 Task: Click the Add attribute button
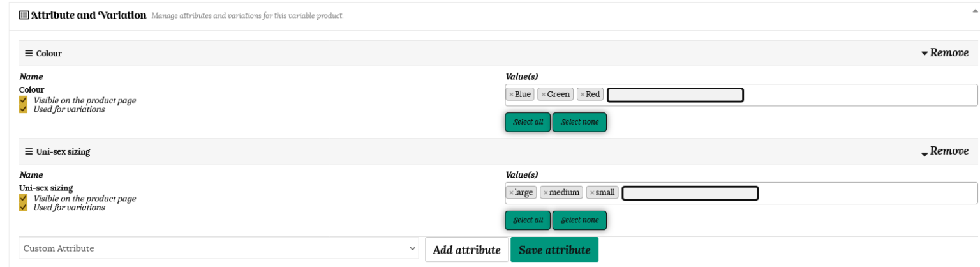(466, 250)
